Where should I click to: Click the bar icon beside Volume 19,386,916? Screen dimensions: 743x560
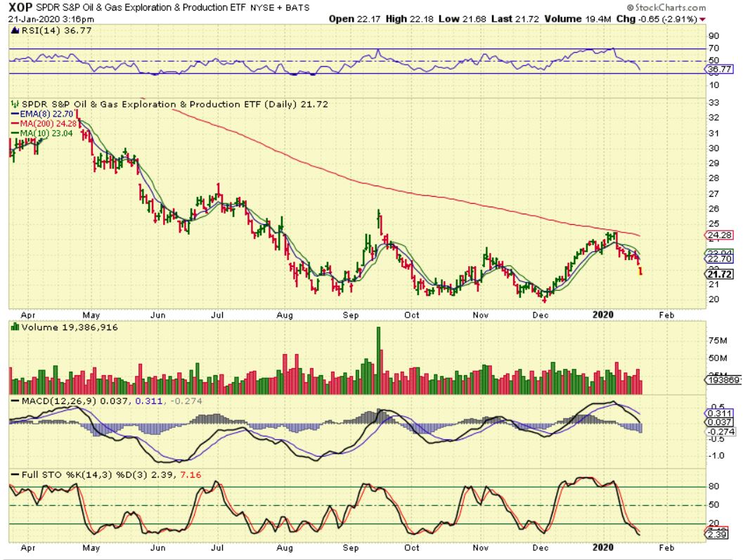(x=15, y=327)
